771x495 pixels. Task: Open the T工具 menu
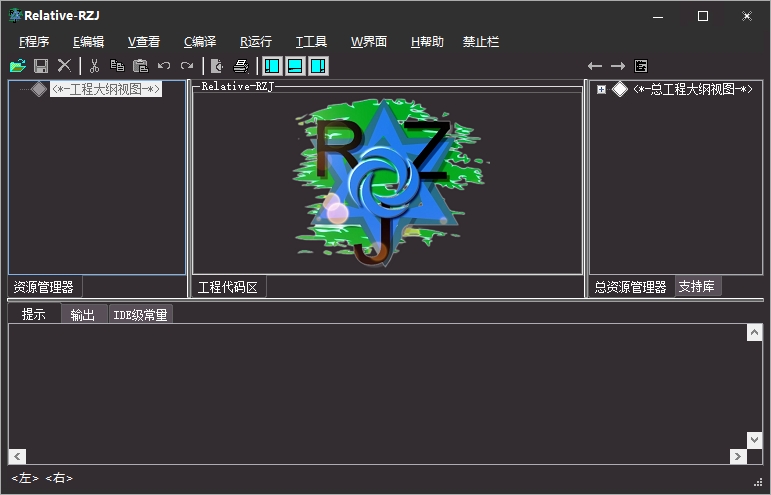[311, 42]
